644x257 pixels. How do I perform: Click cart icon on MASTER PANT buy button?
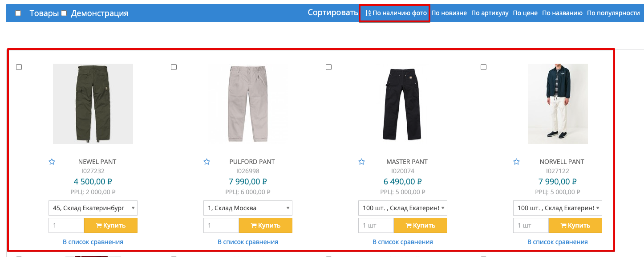(409, 225)
